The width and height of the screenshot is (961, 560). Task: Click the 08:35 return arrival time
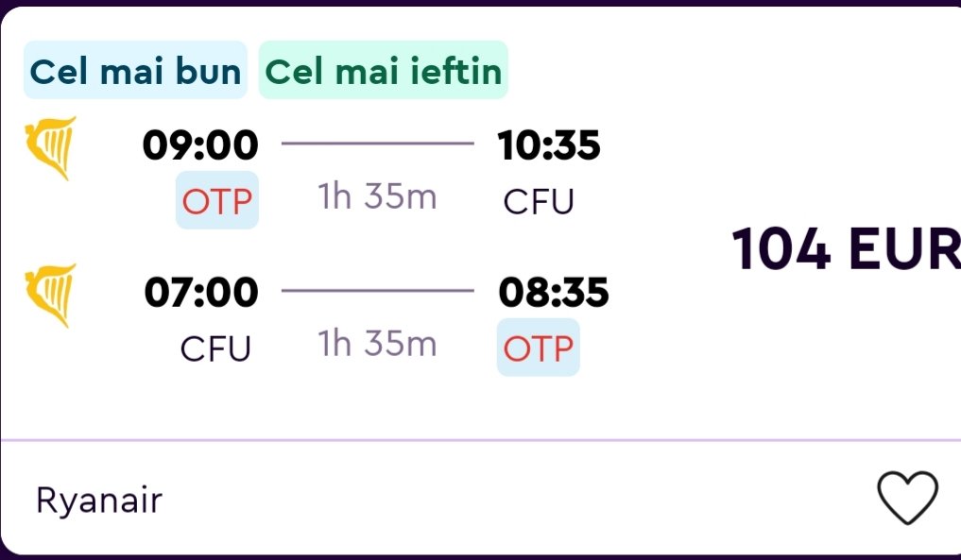pyautogui.click(x=553, y=292)
